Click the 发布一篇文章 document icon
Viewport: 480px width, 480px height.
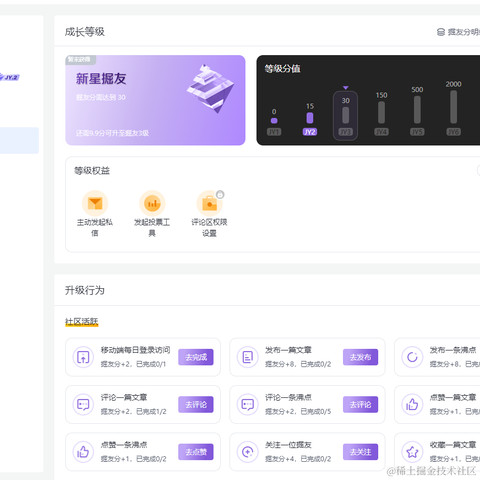[248, 357]
